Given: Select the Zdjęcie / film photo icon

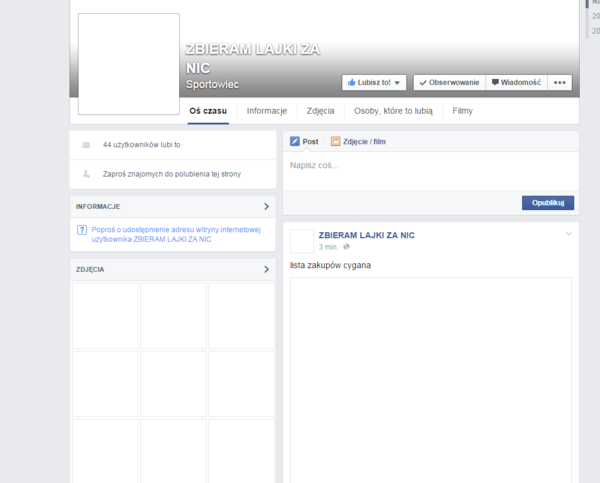Looking at the screenshot, I should [x=336, y=142].
